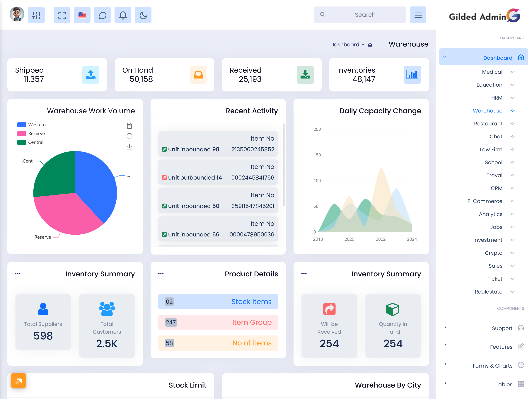
Task: Toggle the hamburger sidebar menu button
Action: coord(418,15)
